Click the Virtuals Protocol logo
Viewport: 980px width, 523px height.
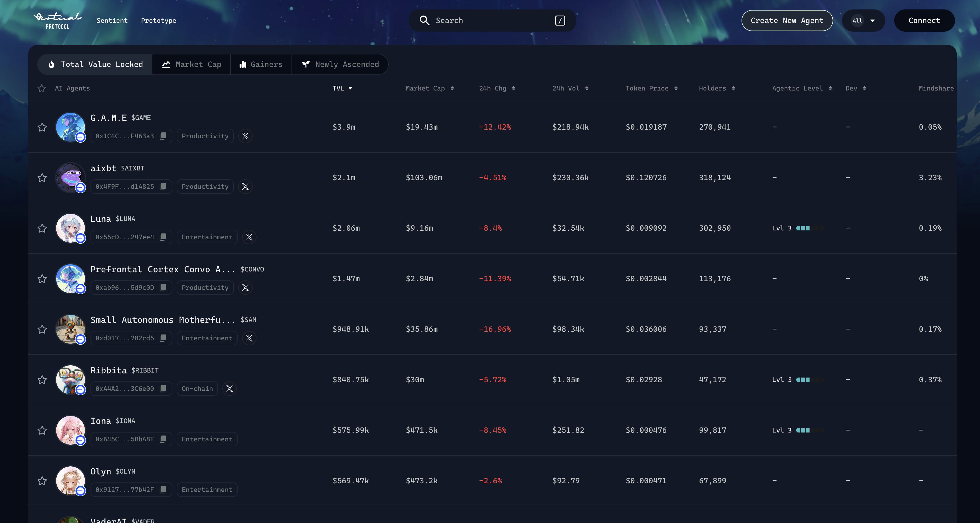pos(57,21)
